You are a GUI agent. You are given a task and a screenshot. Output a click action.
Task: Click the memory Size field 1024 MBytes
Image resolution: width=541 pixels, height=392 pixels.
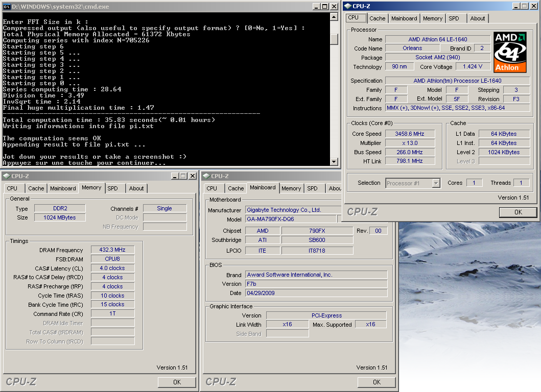[x=60, y=217]
